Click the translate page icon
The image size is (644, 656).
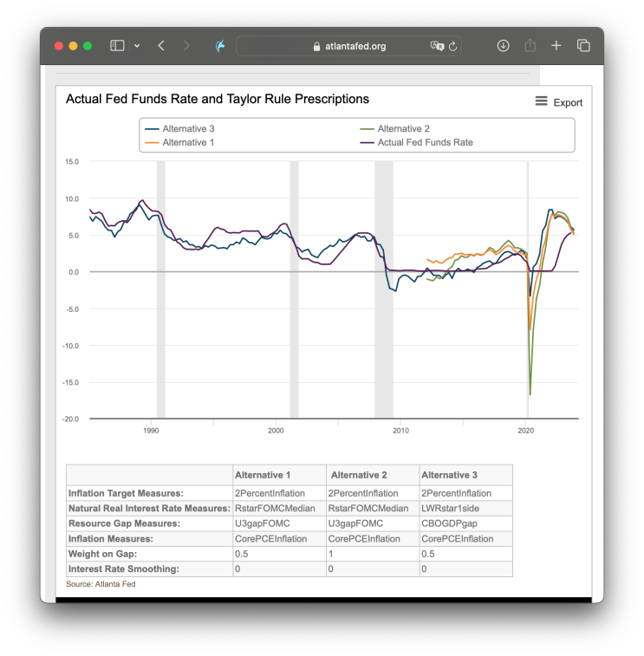(437, 46)
